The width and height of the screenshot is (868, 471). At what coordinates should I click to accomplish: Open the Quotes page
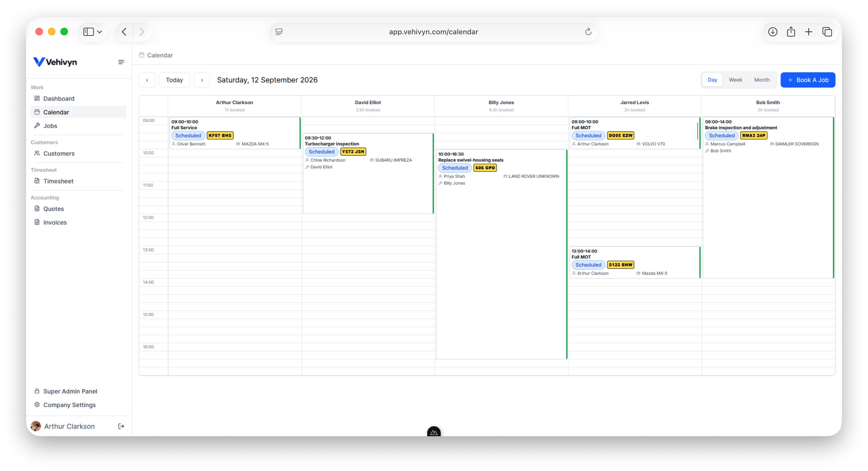click(78, 209)
